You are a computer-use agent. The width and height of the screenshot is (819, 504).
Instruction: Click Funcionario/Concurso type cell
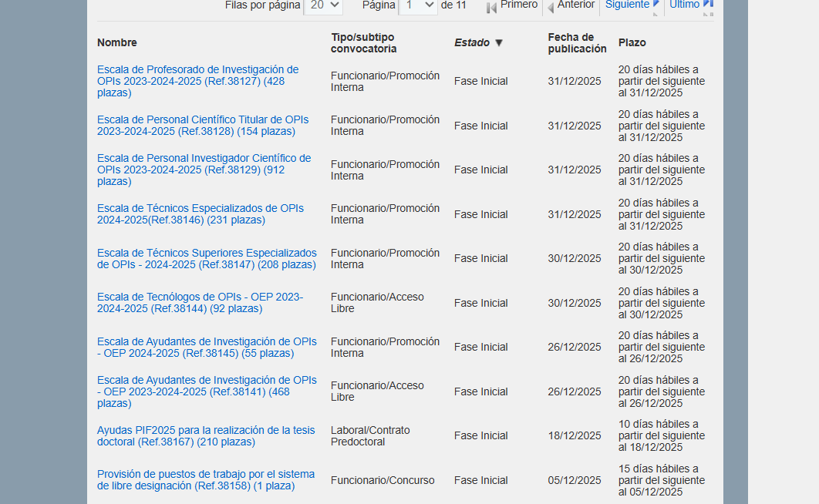383,481
